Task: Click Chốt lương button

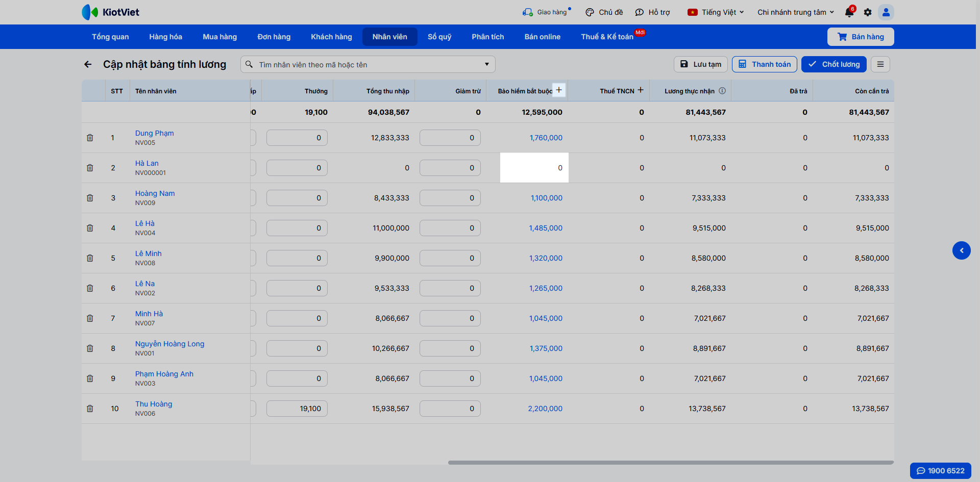Action: (x=834, y=64)
